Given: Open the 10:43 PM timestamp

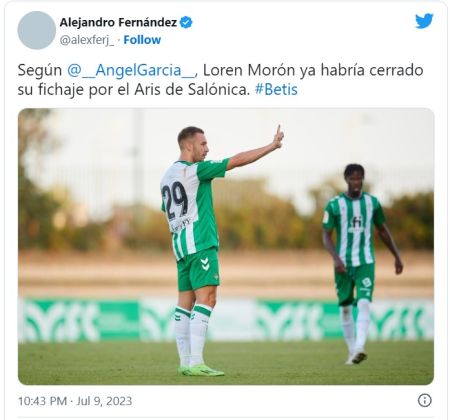Looking at the screenshot, I should pyautogui.click(x=42, y=401).
